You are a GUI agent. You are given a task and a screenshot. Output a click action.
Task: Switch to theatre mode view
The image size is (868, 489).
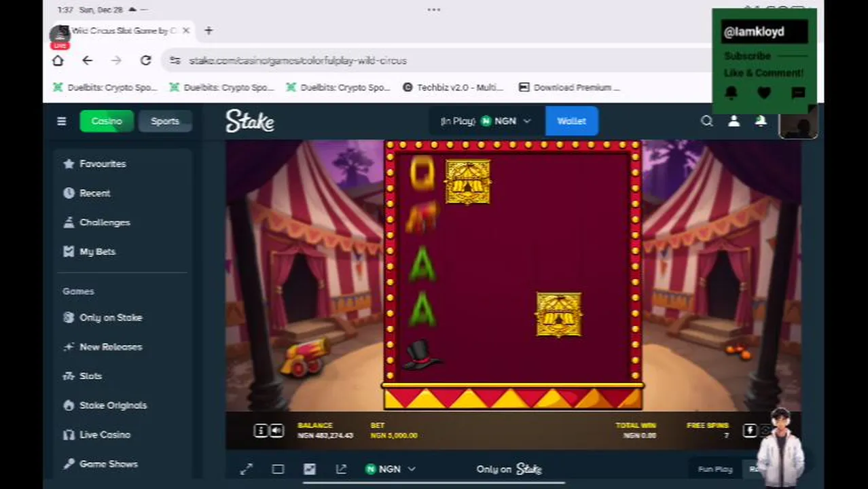(x=278, y=469)
